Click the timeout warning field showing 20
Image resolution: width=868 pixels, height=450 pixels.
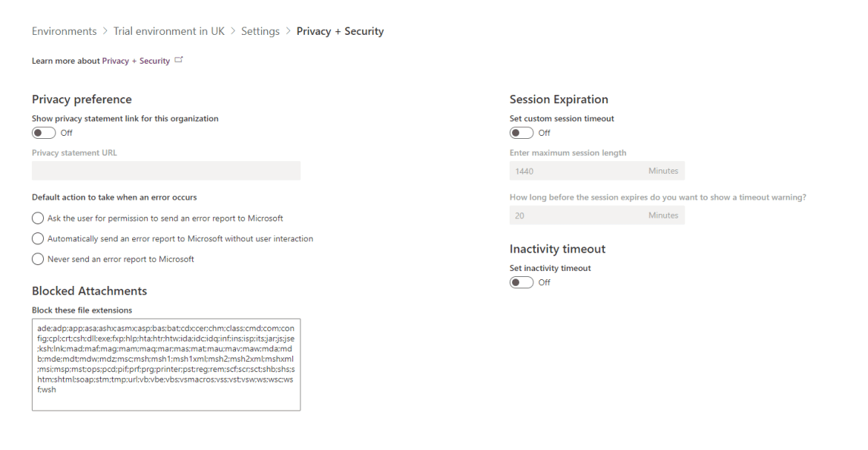[x=596, y=215]
